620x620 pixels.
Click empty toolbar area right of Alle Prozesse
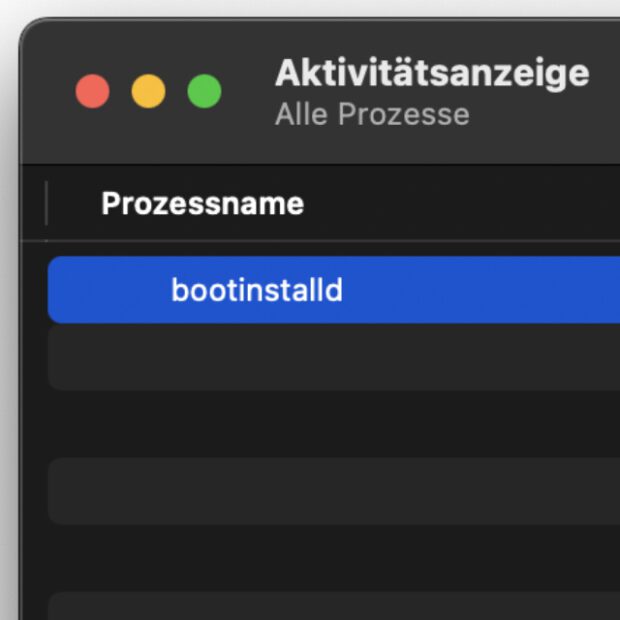point(545,114)
